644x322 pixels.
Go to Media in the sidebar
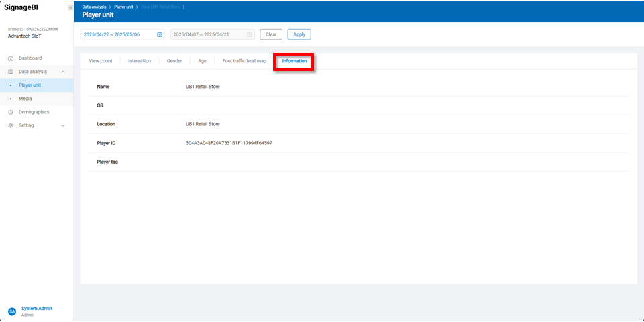[25, 99]
